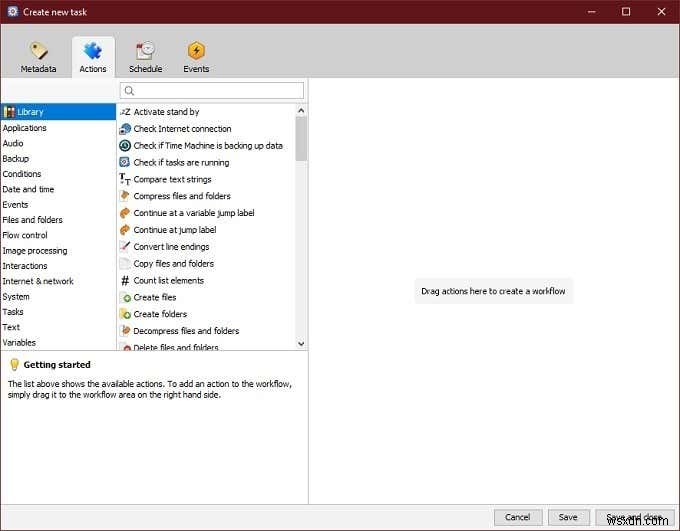Click the Continue at jump label icon

pos(125,230)
